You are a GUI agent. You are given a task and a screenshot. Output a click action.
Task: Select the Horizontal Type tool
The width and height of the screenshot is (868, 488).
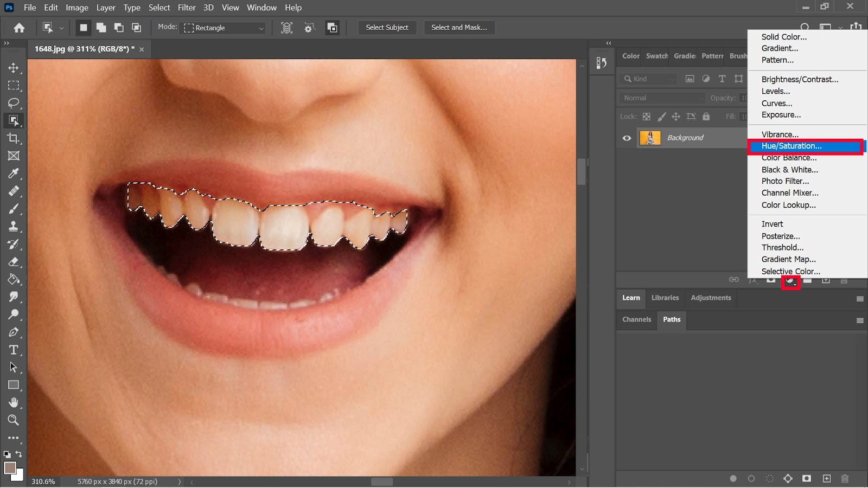pyautogui.click(x=14, y=350)
